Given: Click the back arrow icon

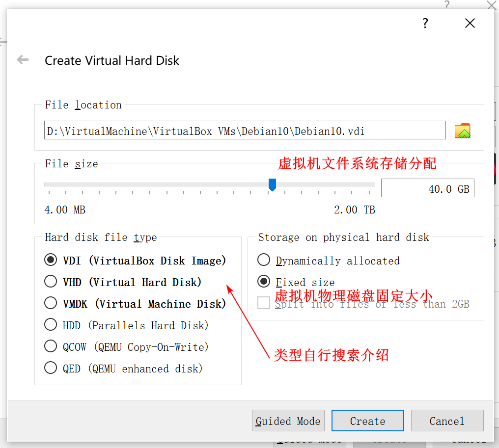Looking at the screenshot, I should click(23, 59).
